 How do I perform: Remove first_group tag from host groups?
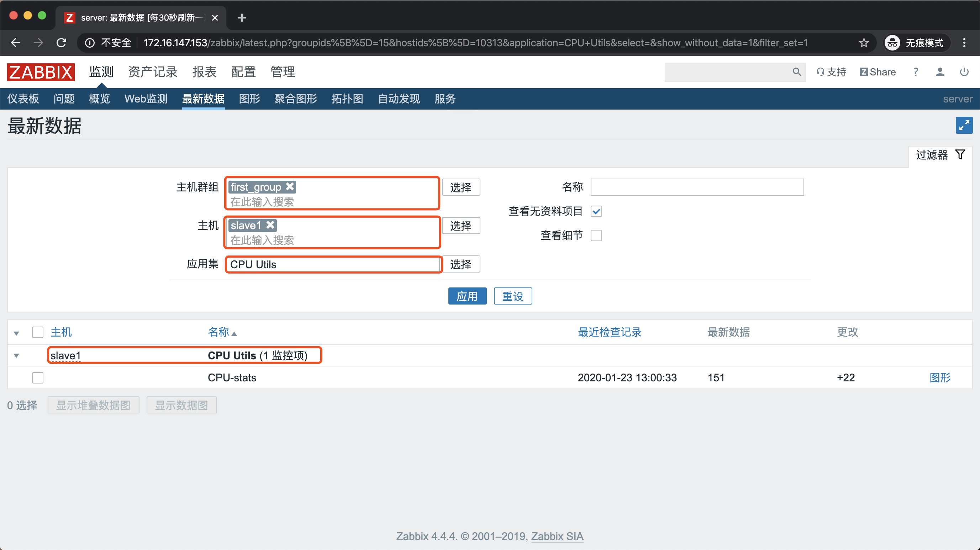[x=290, y=187]
